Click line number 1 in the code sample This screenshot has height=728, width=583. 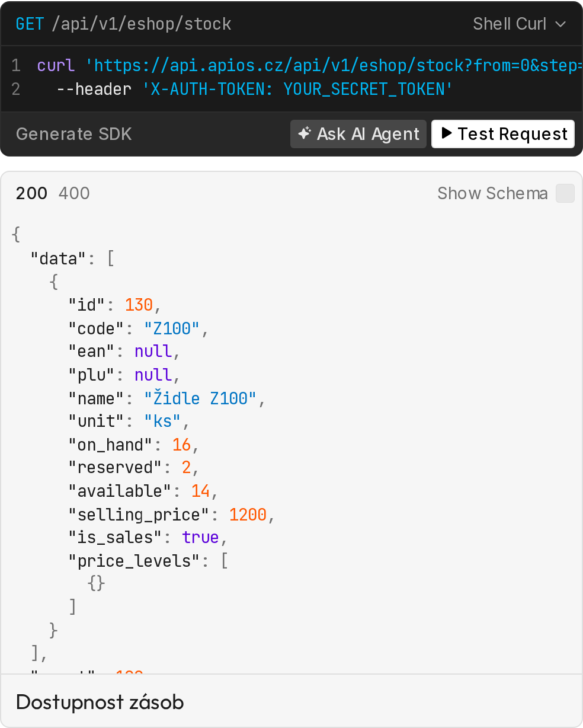[16, 65]
